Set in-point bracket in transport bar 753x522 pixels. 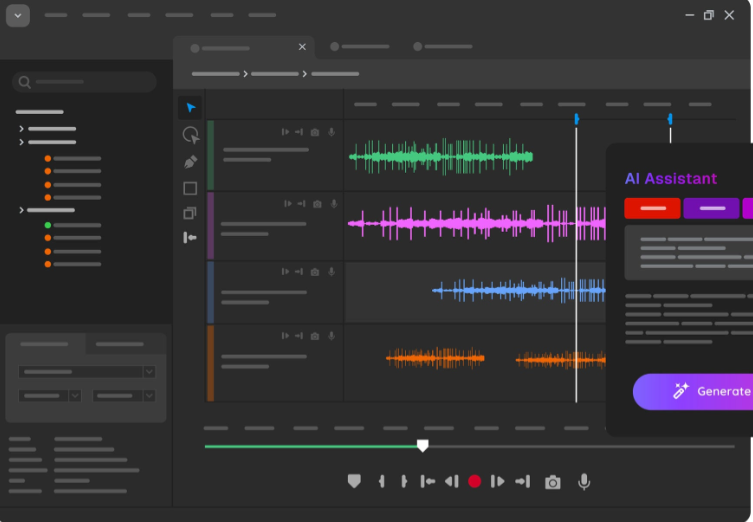(x=382, y=481)
